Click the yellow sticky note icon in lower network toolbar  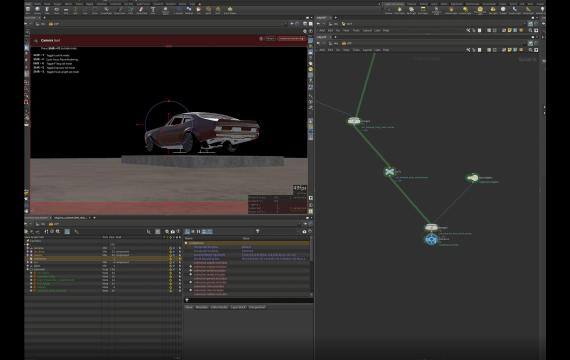(x=509, y=50)
